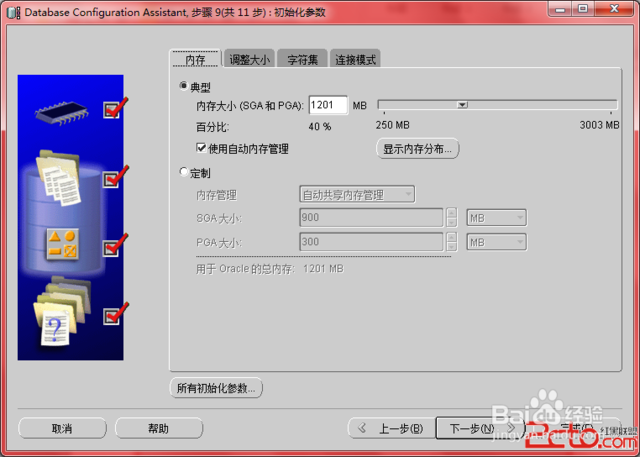This screenshot has height=457, width=640.
Task: Select the 内存 tab
Action: (195, 59)
